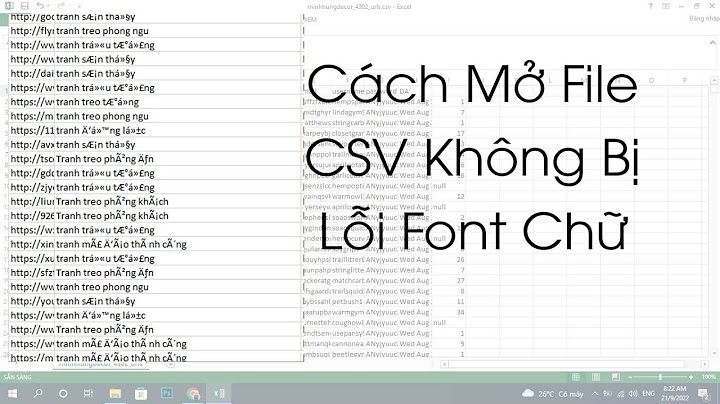The height and width of the screenshot is (404, 720).
Task: Click the speaker volume tray icon
Action: click(x=633, y=394)
